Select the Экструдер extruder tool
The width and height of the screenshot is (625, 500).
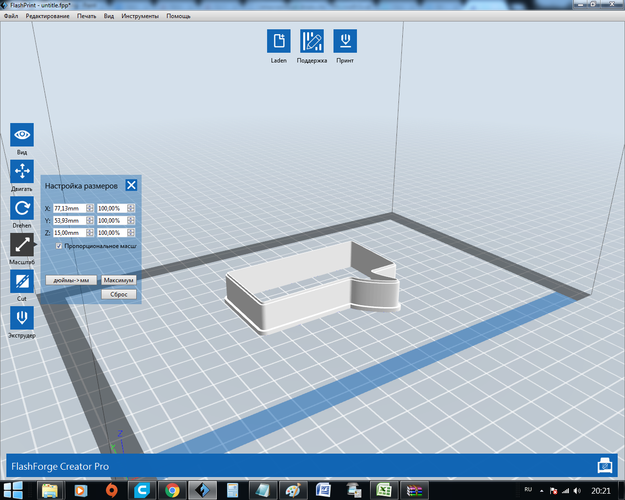[22, 318]
